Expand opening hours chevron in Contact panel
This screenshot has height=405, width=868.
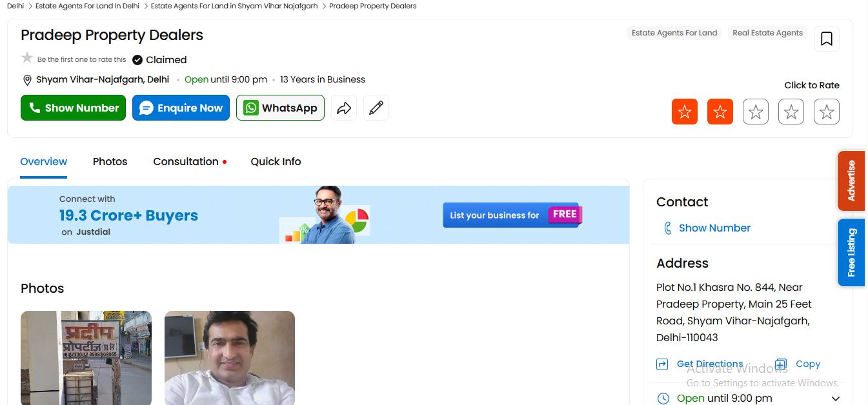point(836,399)
